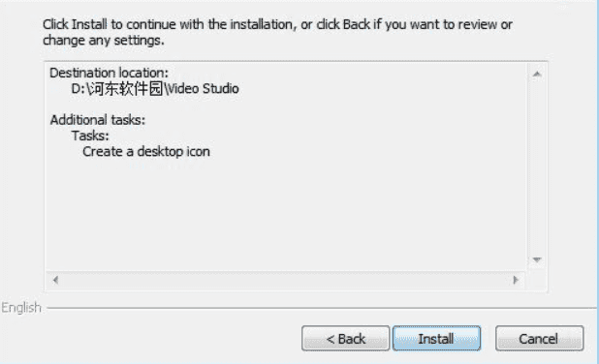The width and height of the screenshot is (599, 364).
Task: Click the horizontal scrollbar's left arrow
Action: click(56, 280)
